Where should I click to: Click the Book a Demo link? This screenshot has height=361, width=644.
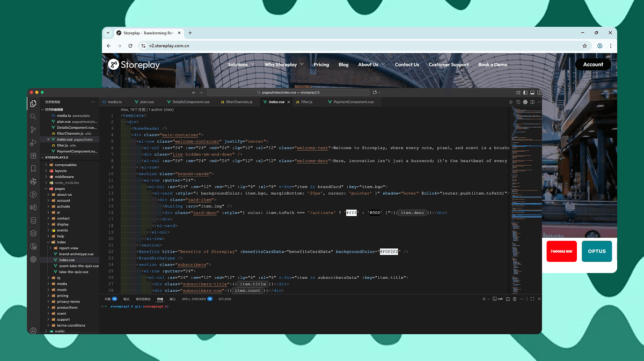pos(493,64)
